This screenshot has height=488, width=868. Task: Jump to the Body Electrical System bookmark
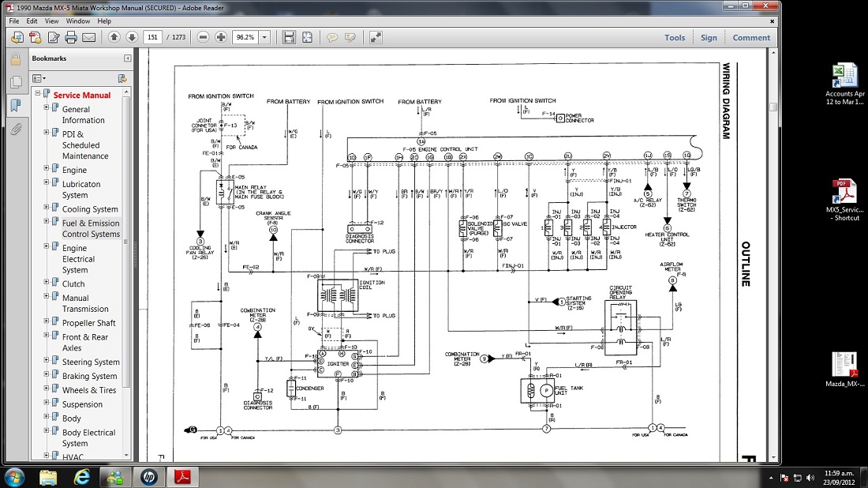coord(88,437)
